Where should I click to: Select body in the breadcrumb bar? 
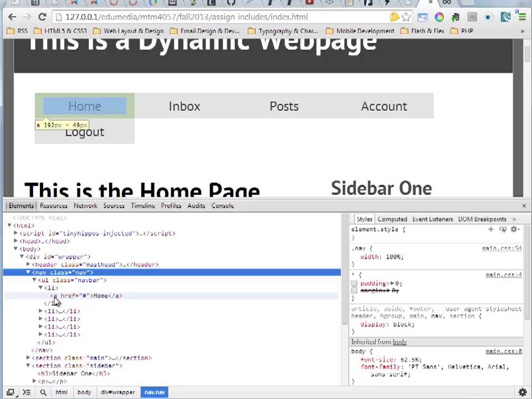84,392
